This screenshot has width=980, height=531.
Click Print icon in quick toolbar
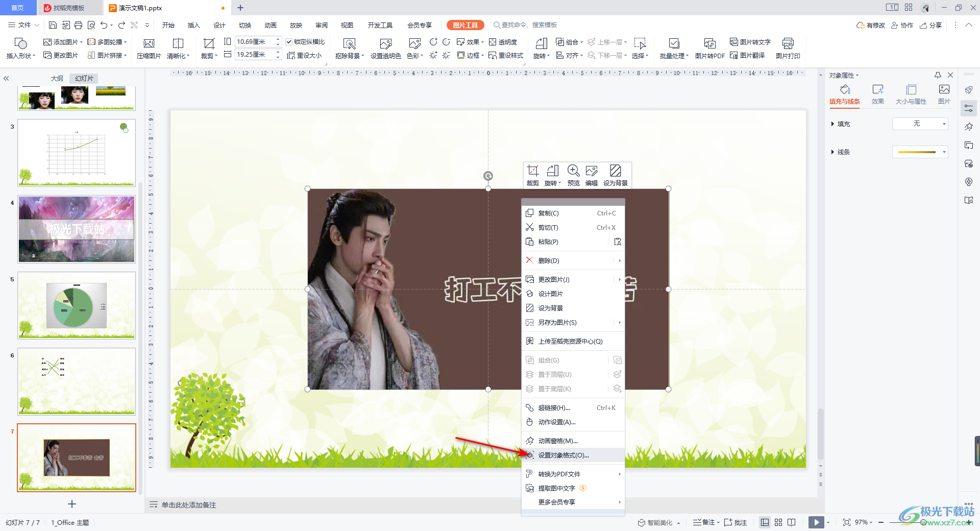tap(78, 25)
